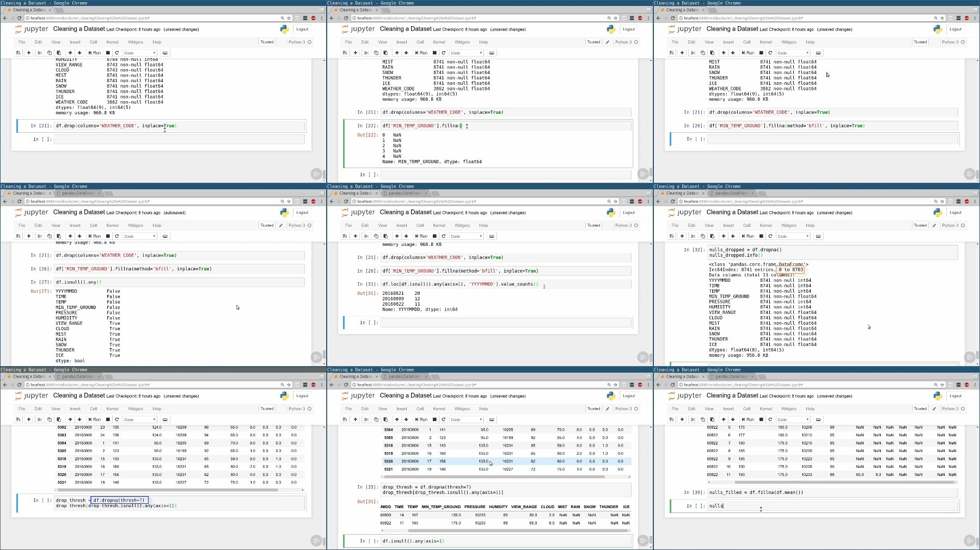Switch to the pandas.DataFrame tab in the In [31] window
Image resolution: width=980 pixels, height=550 pixels.
point(405,193)
